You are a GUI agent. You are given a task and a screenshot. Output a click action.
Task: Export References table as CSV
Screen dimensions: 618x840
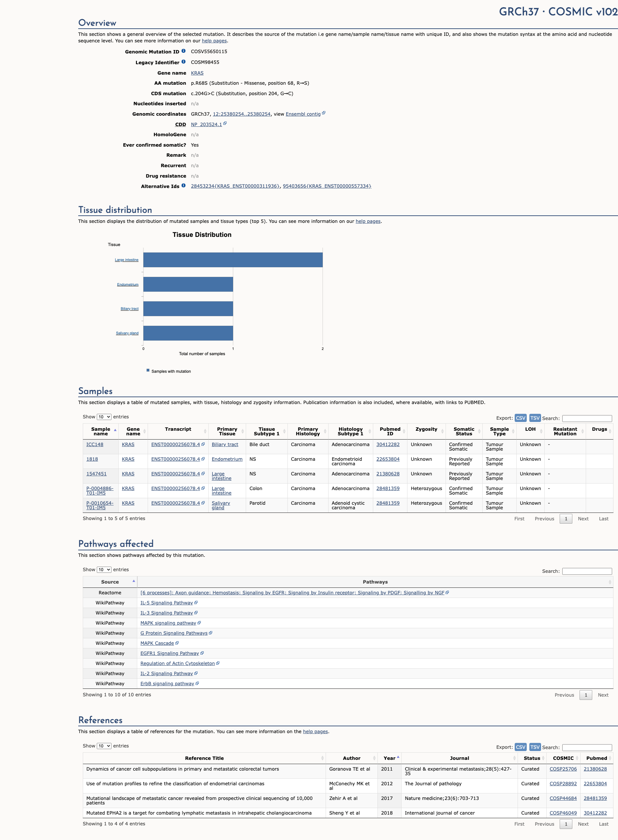tap(520, 747)
